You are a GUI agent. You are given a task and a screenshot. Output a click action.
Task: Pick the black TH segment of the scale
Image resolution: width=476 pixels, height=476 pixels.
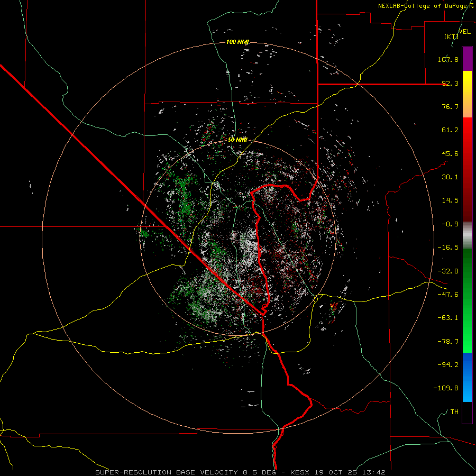tap(467, 412)
